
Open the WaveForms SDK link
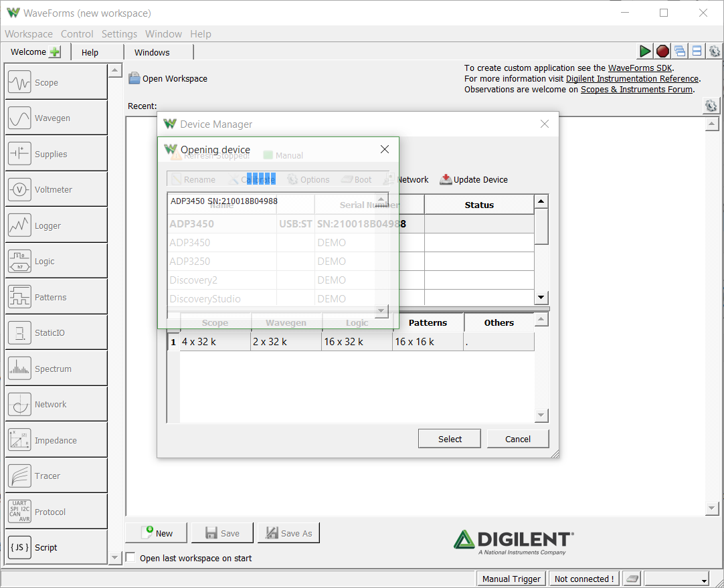coord(640,68)
